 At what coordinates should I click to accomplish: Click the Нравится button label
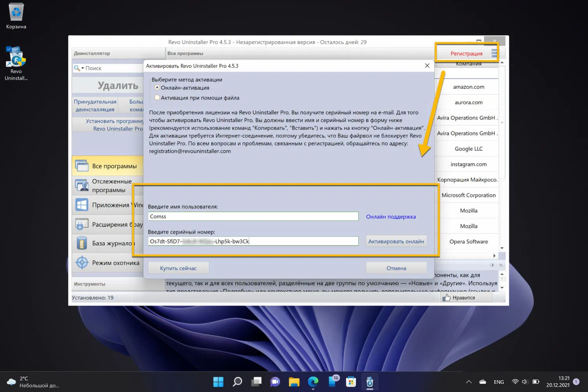pyautogui.click(x=464, y=298)
